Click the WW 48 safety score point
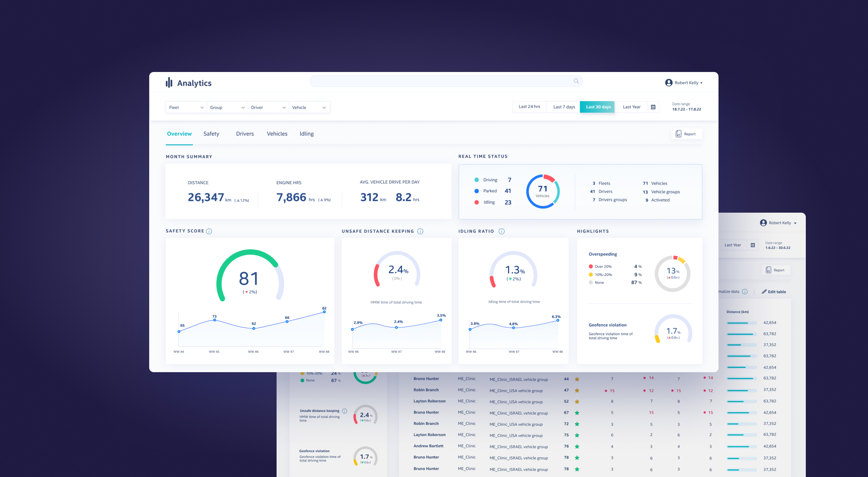The image size is (868, 477). tap(324, 312)
